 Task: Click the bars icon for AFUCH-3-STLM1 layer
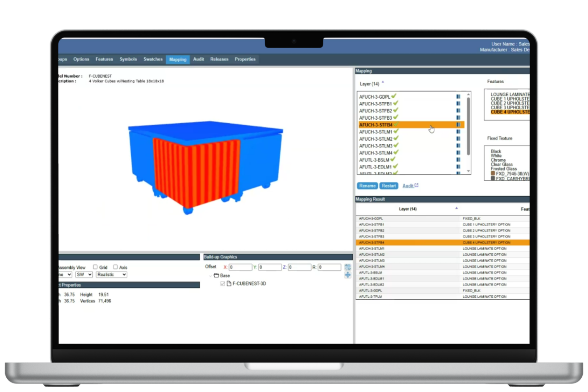458,132
